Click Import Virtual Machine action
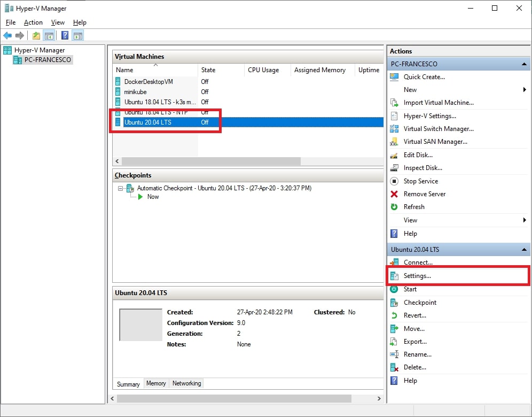 coord(439,103)
